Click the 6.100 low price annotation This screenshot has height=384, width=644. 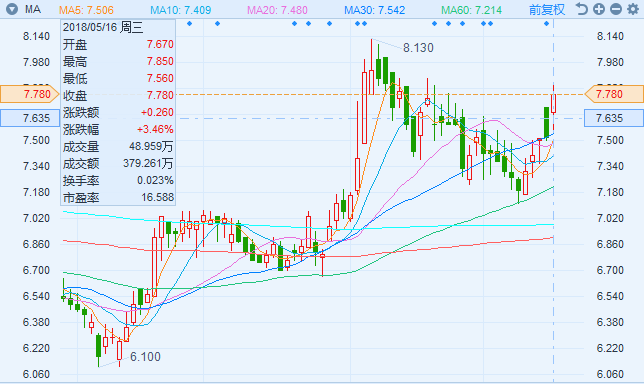tap(145, 357)
